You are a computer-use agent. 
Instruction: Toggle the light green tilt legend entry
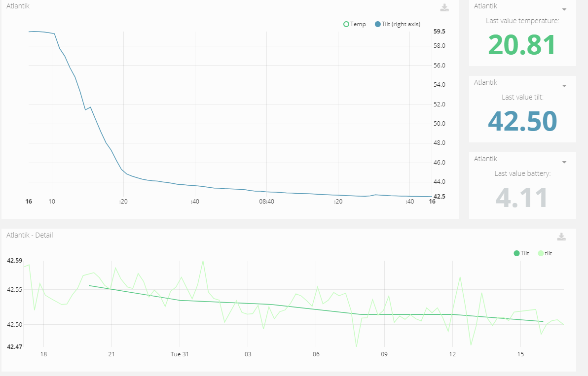tap(545, 253)
